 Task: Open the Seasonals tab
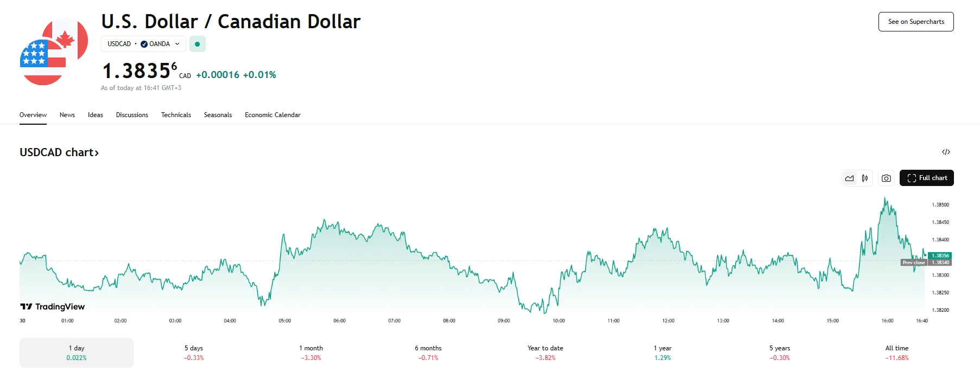coord(218,115)
